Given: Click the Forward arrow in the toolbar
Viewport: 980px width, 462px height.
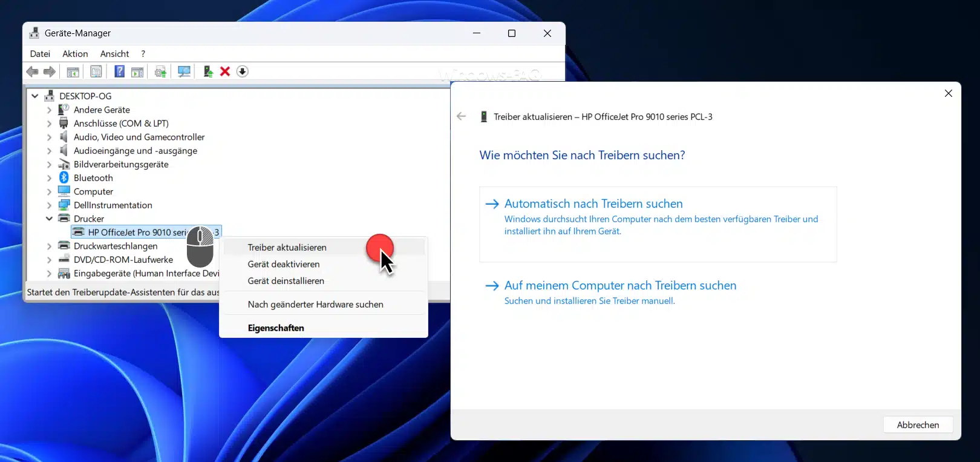Looking at the screenshot, I should tap(50, 71).
